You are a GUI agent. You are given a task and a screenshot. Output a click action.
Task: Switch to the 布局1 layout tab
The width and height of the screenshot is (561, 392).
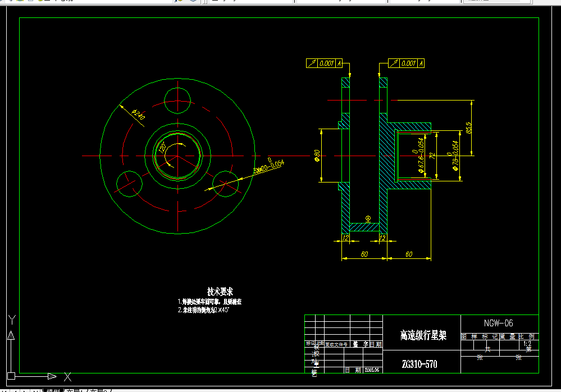74,390
